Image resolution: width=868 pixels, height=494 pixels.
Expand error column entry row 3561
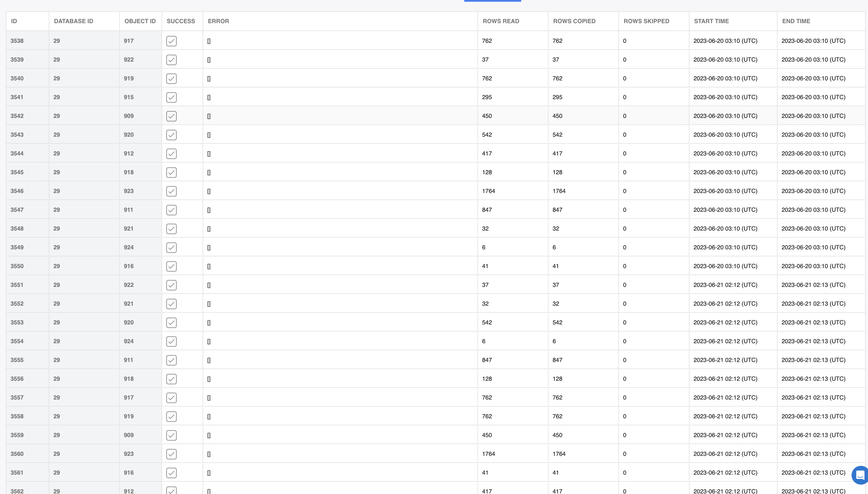[209, 473]
